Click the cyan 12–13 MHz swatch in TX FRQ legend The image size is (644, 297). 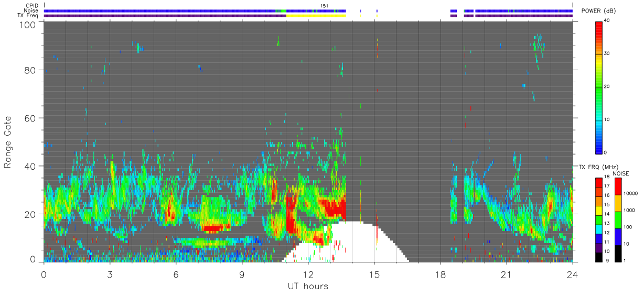598,228
